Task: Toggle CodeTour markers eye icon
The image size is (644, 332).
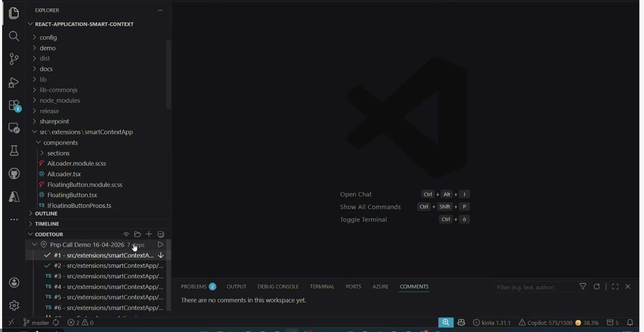Action: (x=126, y=234)
